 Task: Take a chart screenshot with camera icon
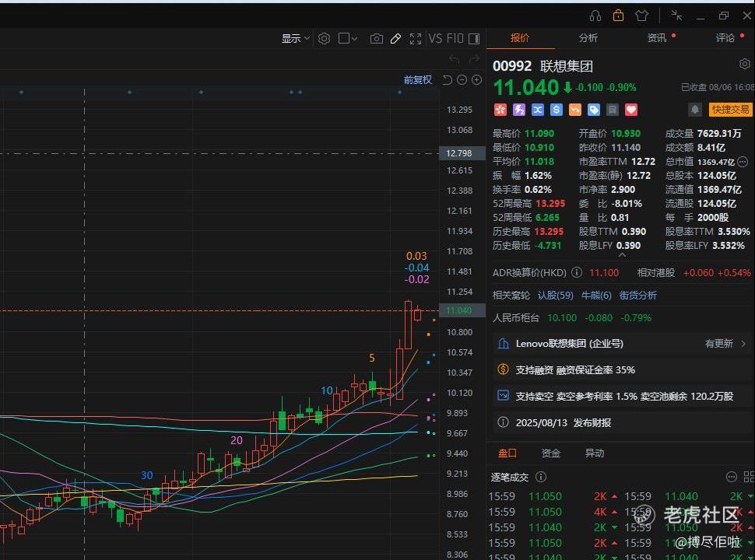click(x=377, y=38)
